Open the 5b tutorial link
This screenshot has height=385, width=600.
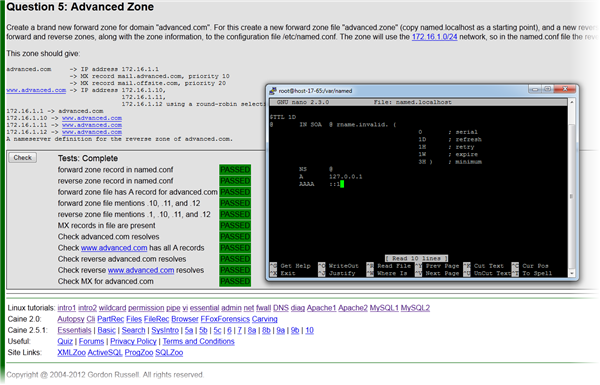coord(203,330)
